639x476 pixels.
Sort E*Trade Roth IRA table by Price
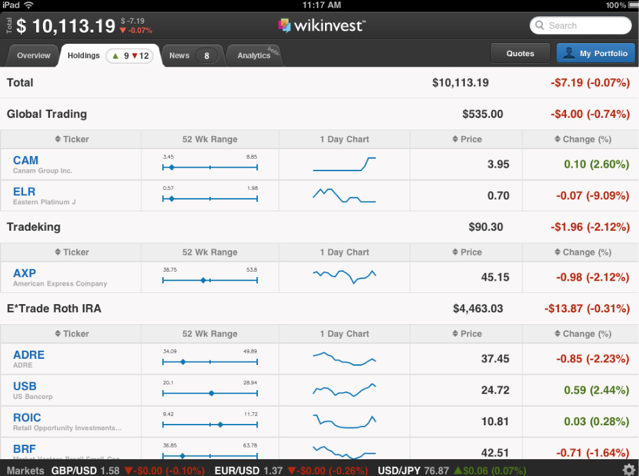[x=467, y=334]
